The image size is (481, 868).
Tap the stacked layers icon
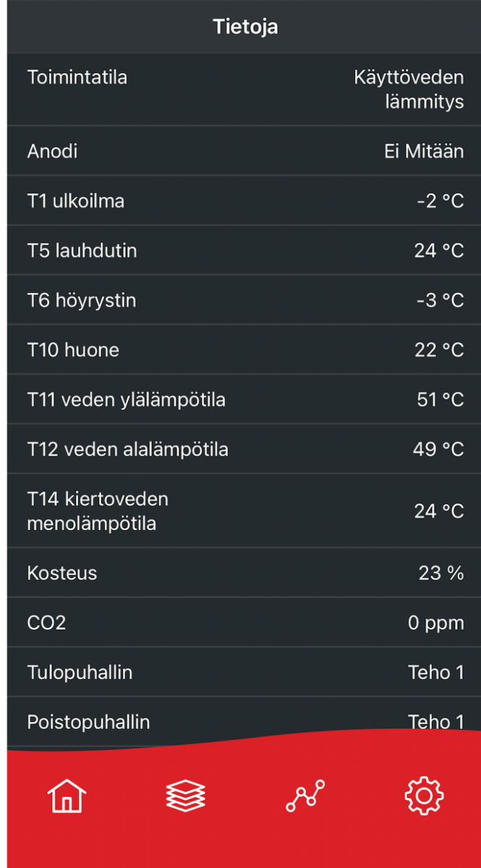(186, 796)
